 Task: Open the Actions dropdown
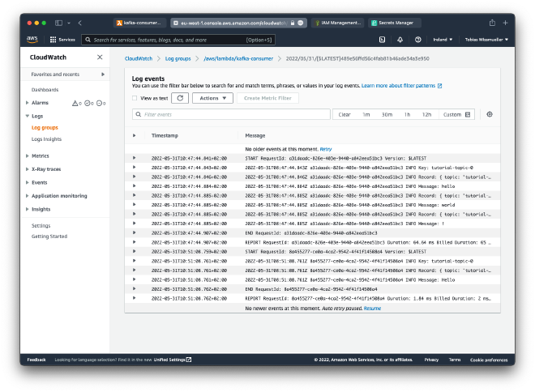tap(212, 98)
